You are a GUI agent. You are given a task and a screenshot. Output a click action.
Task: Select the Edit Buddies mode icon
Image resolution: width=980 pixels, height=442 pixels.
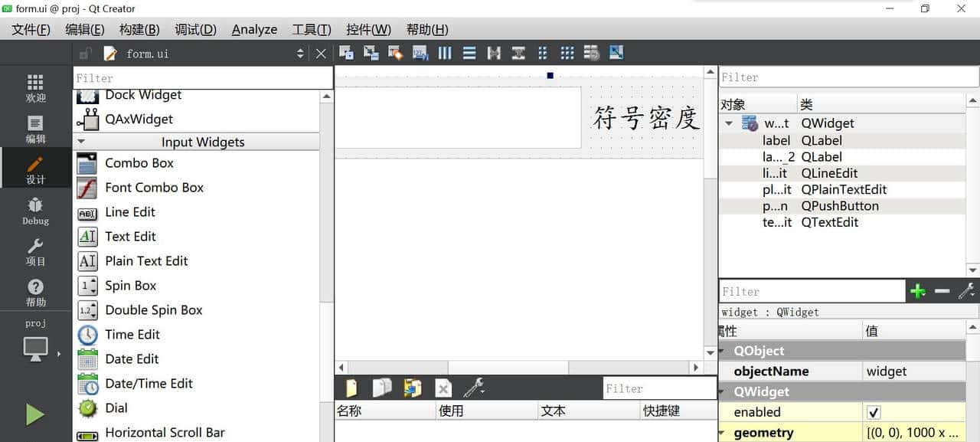(x=394, y=53)
